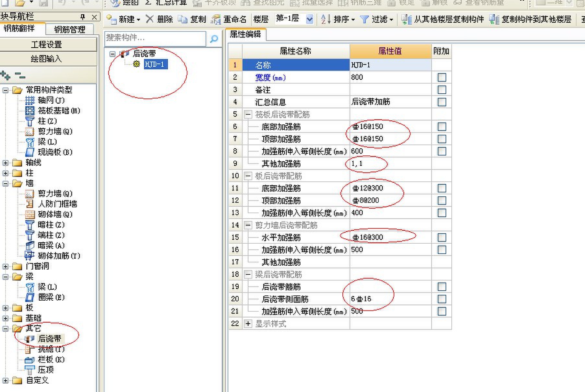585x392 pixels.
Task: Click the HJD-1 component gear icon
Action: (137, 64)
